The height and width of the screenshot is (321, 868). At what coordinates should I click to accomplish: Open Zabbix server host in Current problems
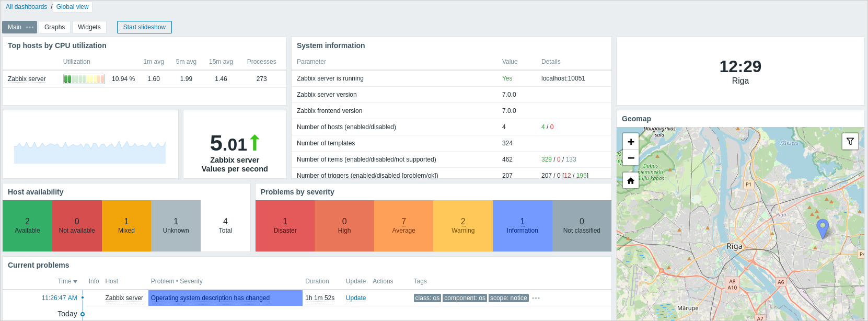[124, 298]
